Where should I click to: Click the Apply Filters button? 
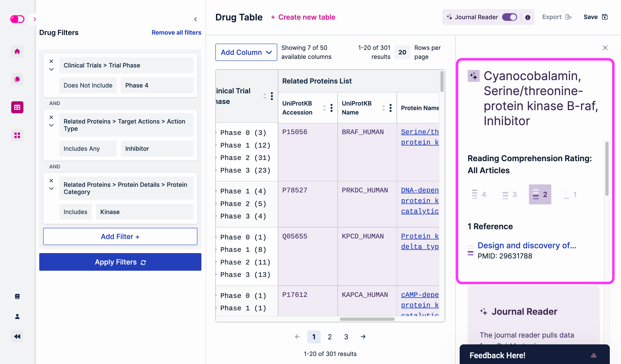point(120,262)
